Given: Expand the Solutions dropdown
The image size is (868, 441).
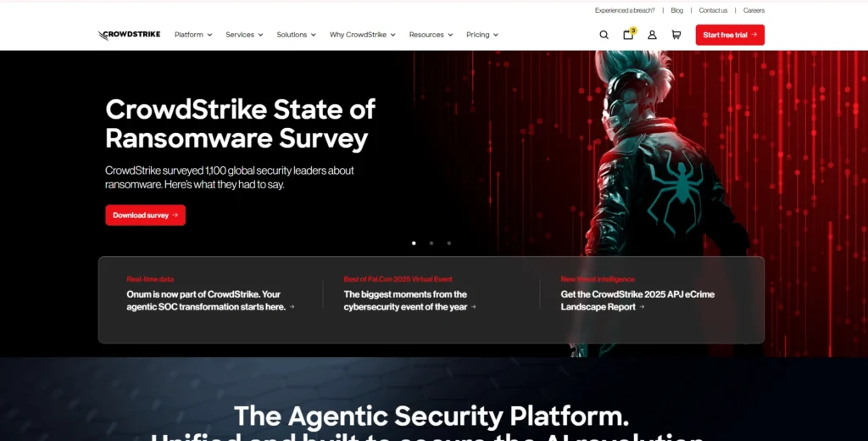Looking at the screenshot, I should coord(296,35).
